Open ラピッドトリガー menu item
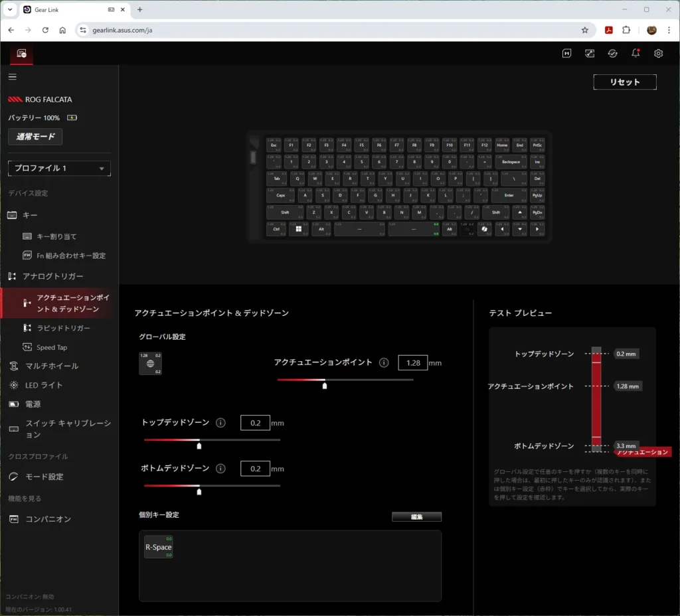Screen dimensions: 680x616 coord(63,328)
